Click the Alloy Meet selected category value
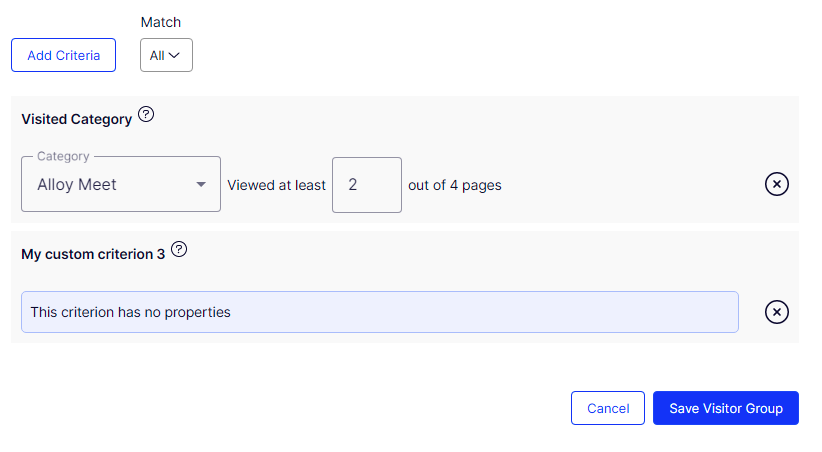822x452 pixels. pyautogui.click(x=77, y=184)
